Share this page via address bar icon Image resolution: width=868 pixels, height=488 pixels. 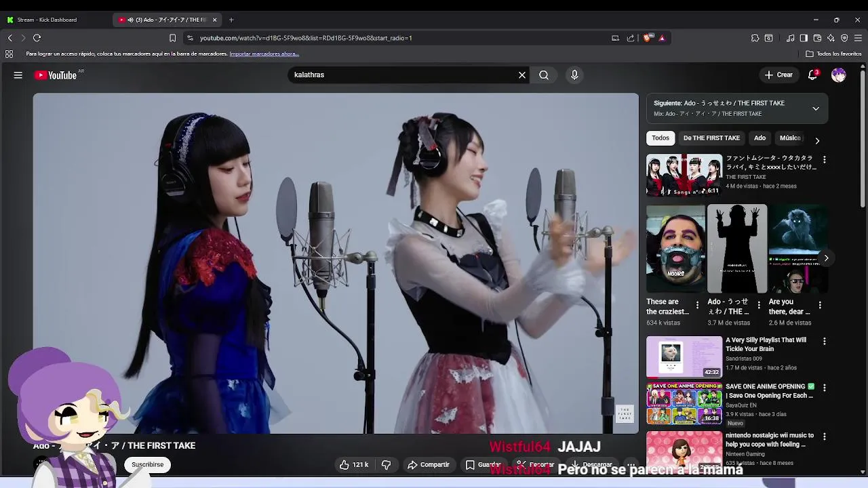pos(631,38)
